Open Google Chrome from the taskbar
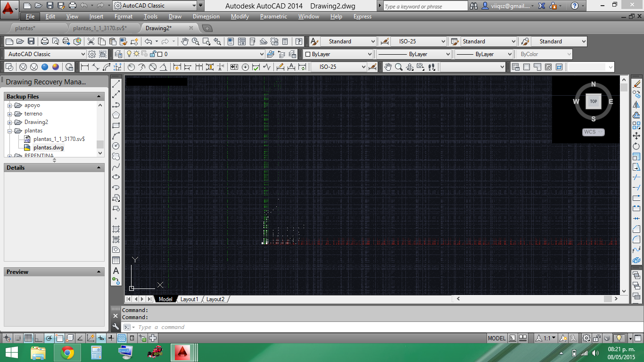This screenshot has height=362, width=644. (x=67, y=352)
